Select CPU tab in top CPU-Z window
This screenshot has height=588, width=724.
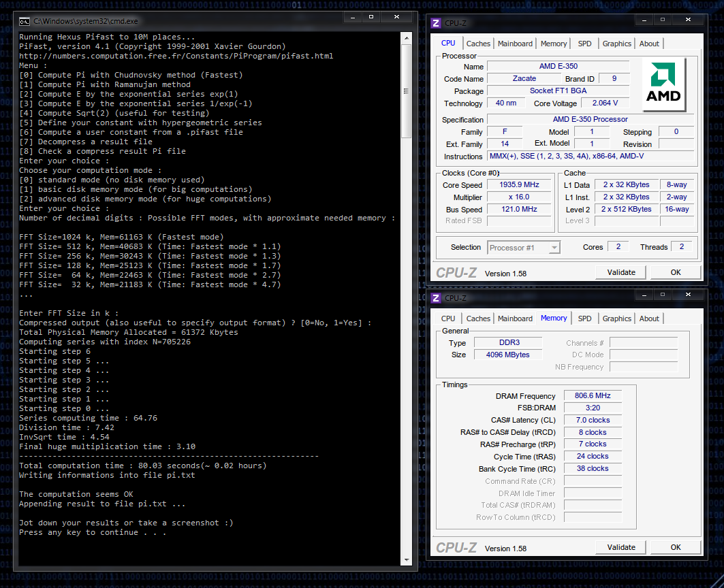[x=448, y=43]
